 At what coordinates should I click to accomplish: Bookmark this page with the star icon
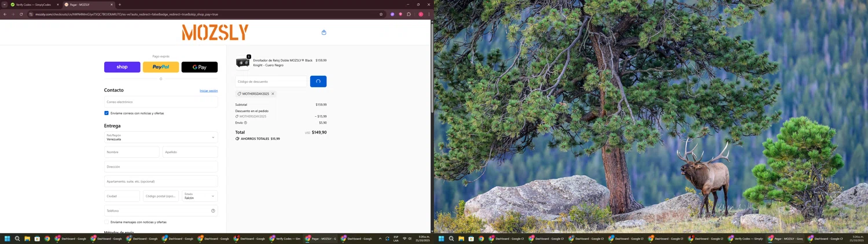point(381,14)
